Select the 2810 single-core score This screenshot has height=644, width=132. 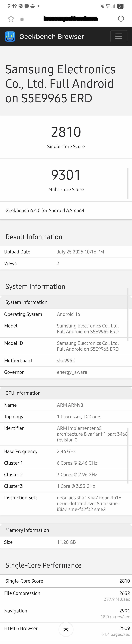pyautogui.click(x=66, y=132)
